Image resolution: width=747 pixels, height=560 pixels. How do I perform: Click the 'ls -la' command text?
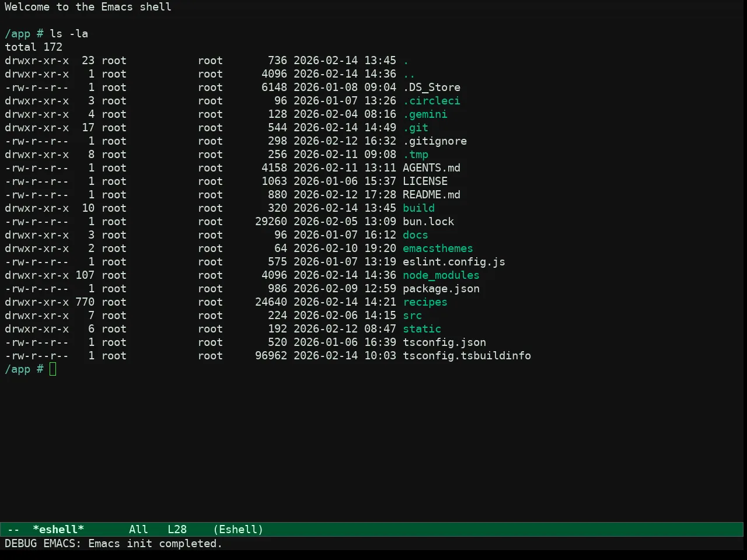(x=69, y=34)
